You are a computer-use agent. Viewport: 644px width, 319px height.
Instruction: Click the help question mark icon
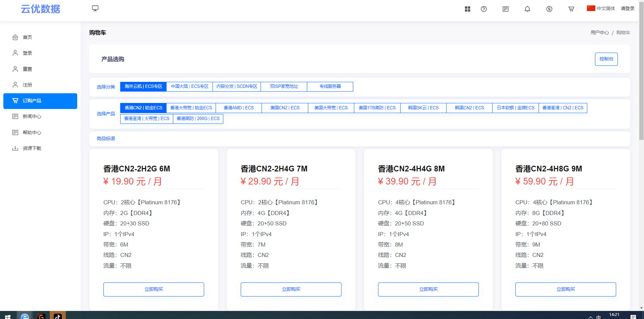tap(484, 9)
